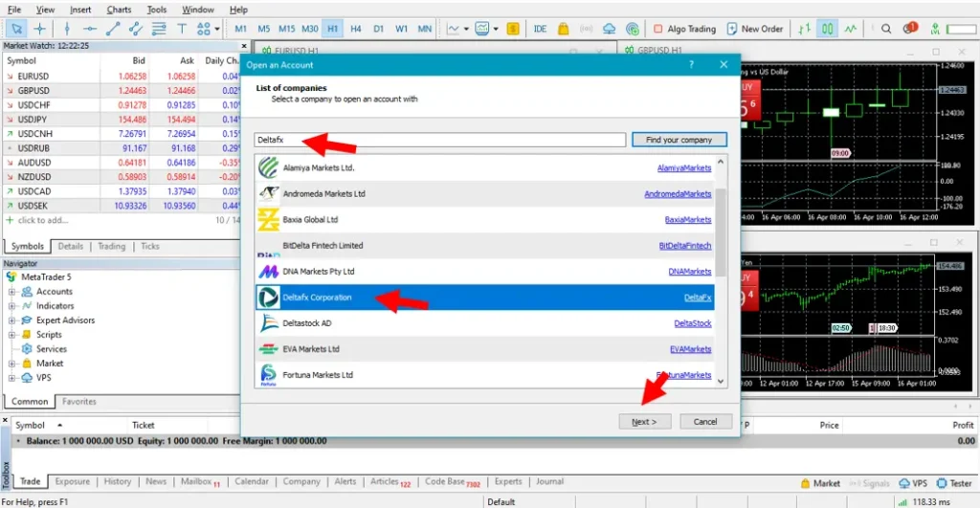The height and width of the screenshot is (508, 980).
Task: Set timeframe to W1
Action: click(x=401, y=29)
